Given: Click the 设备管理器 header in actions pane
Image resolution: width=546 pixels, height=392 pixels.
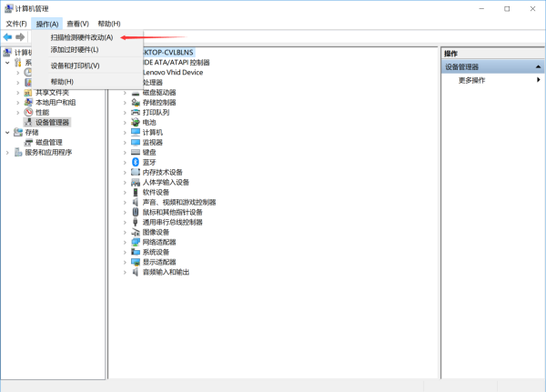Looking at the screenshot, I should tap(492, 66).
